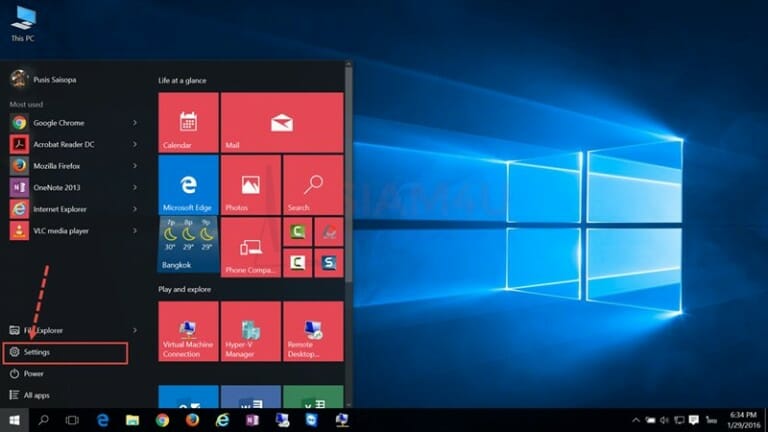This screenshot has width=768, height=432.
Task: Open the Search tile
Action: (x=313, y=185)
